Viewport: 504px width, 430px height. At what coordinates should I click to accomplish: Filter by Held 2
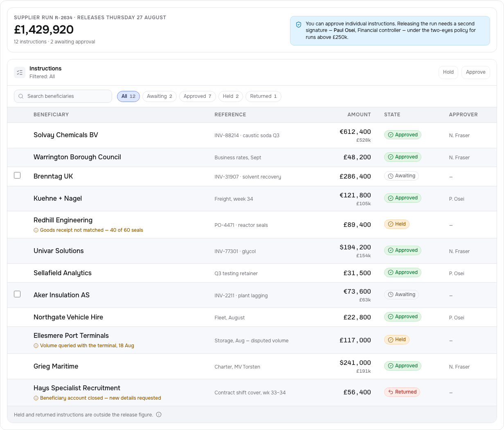(x=231, y=96)
